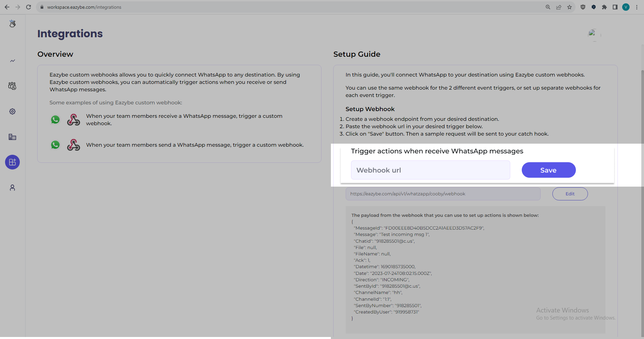The width and height of the screenshot is (644, 339).
Task: Click webhook icon beside receive message example
Action: 73,119
